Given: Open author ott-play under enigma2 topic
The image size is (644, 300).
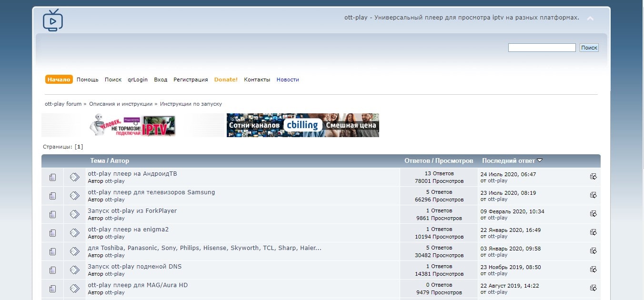Looking at the screenshot, I should click(115, 237).
